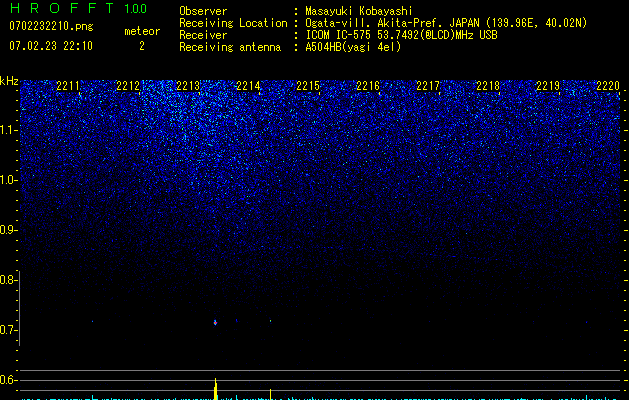Click the 2218 time marker
The height and width of the screenshot is (400, 629).
[x=488, y=86]
